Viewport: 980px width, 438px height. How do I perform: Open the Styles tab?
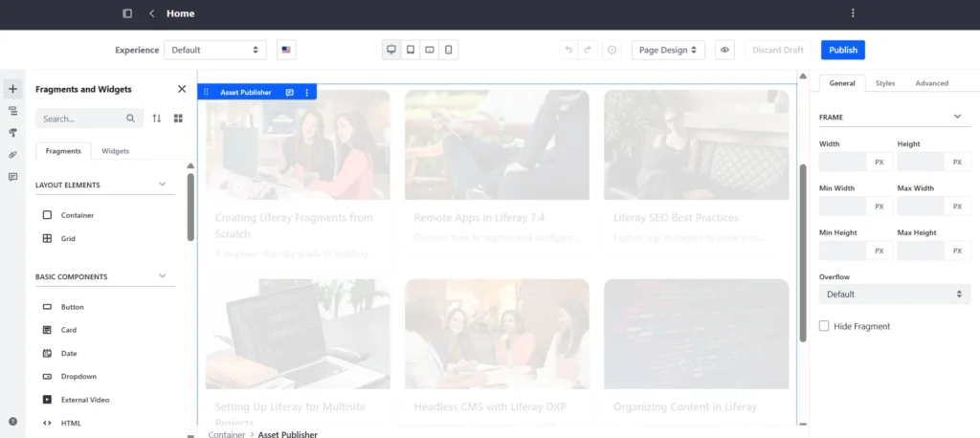point(885,83)
